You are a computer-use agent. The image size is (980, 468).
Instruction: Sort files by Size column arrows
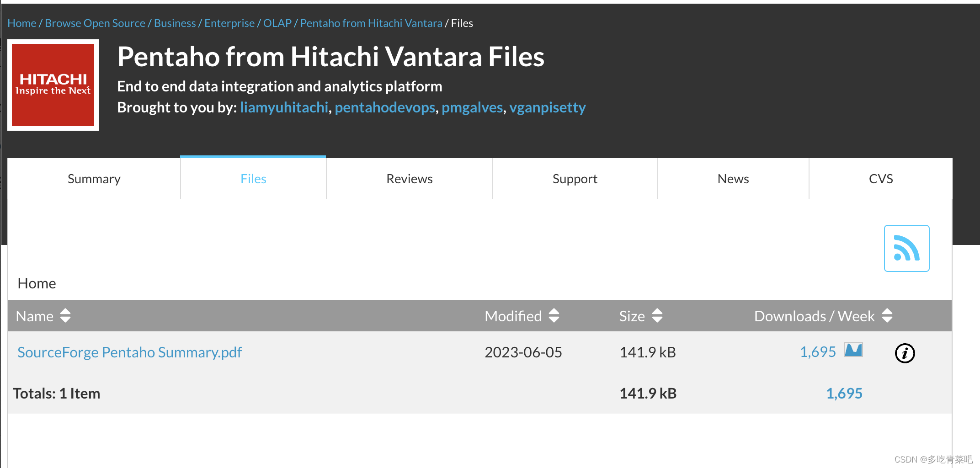click(657, 315)
